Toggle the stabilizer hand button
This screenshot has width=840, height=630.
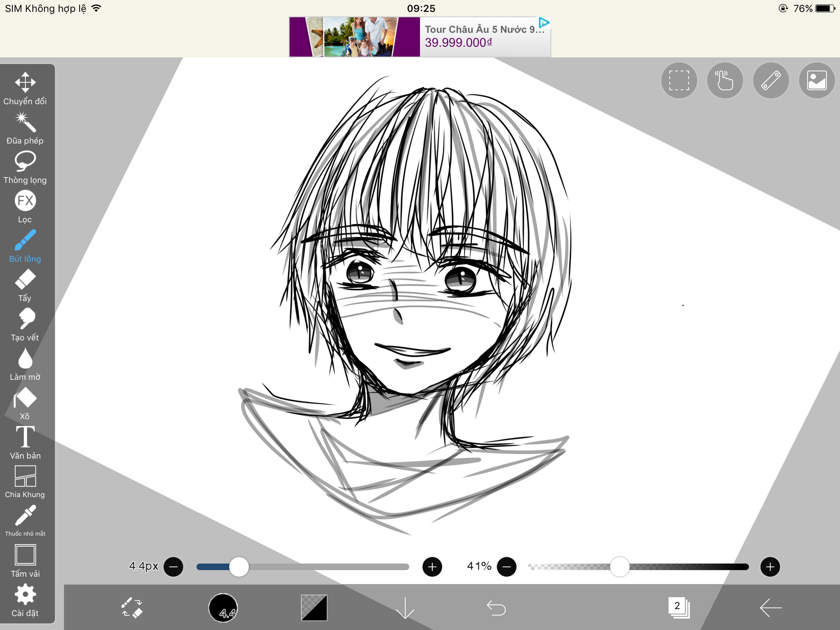(x=724, y=81)
